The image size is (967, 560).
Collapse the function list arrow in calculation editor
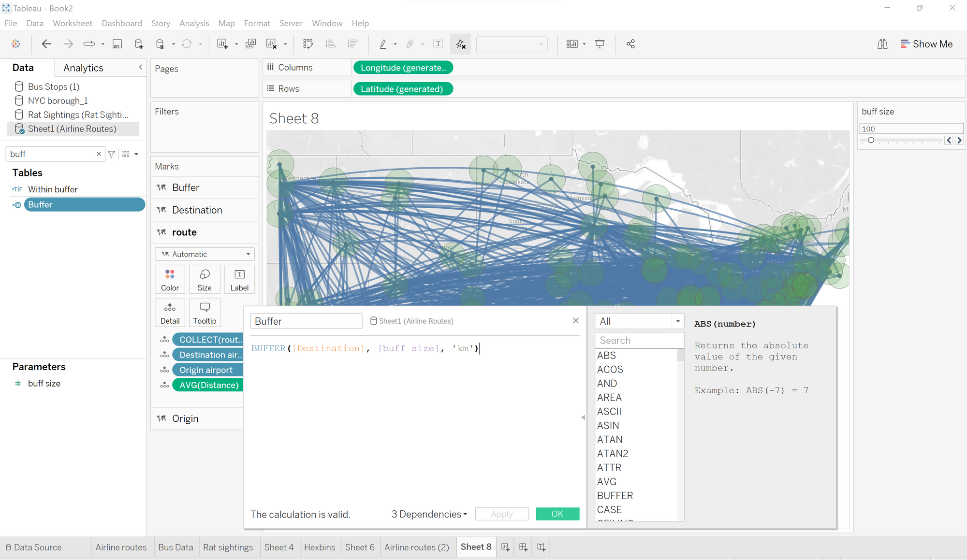583,417
